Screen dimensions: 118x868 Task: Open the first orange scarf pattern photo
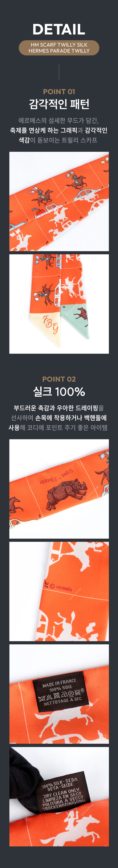59,201
